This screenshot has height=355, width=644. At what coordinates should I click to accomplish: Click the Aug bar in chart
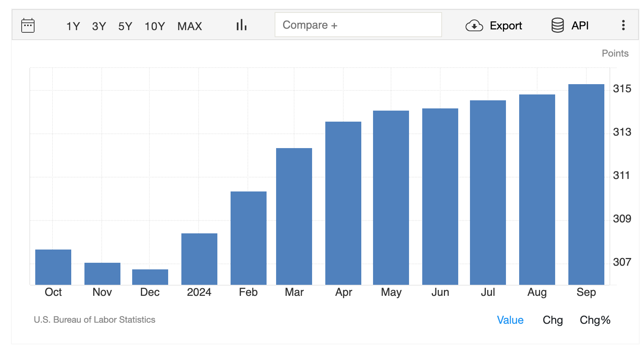coord(537,190)
